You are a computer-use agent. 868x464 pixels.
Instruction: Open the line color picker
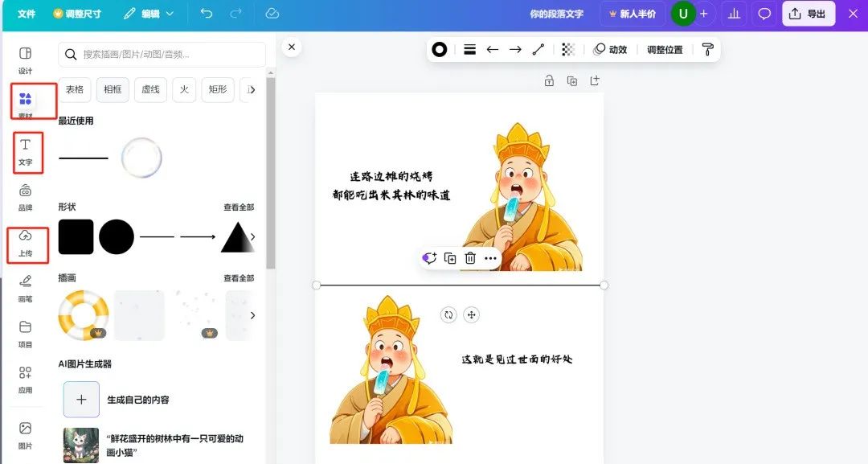point(440,50)
